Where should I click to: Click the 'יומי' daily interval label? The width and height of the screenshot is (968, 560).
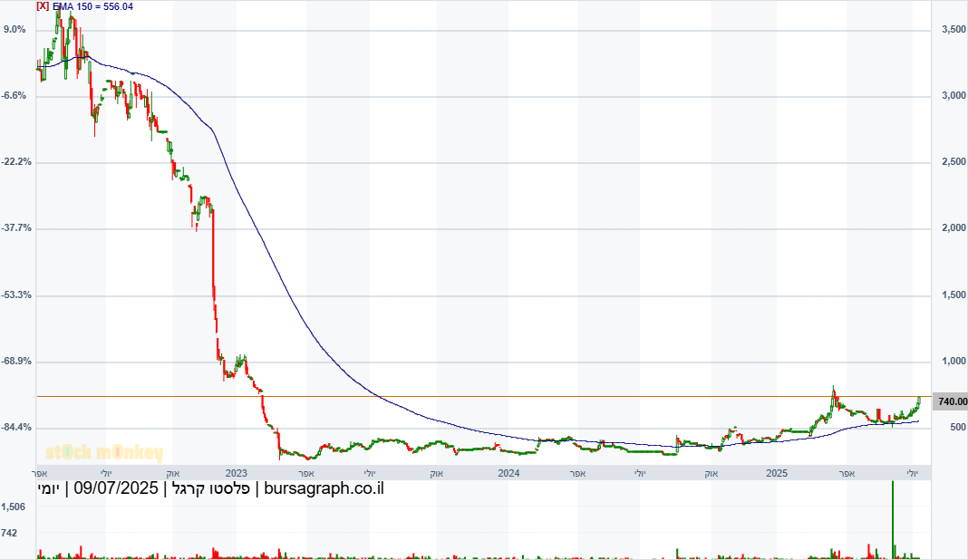tap(49, 489)
